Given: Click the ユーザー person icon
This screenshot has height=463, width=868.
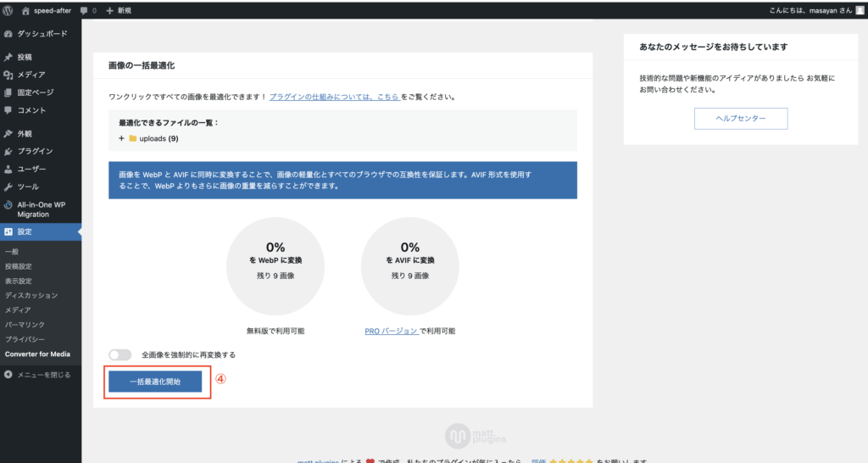Looking at the screenshot, I should [x=8, y=169].
